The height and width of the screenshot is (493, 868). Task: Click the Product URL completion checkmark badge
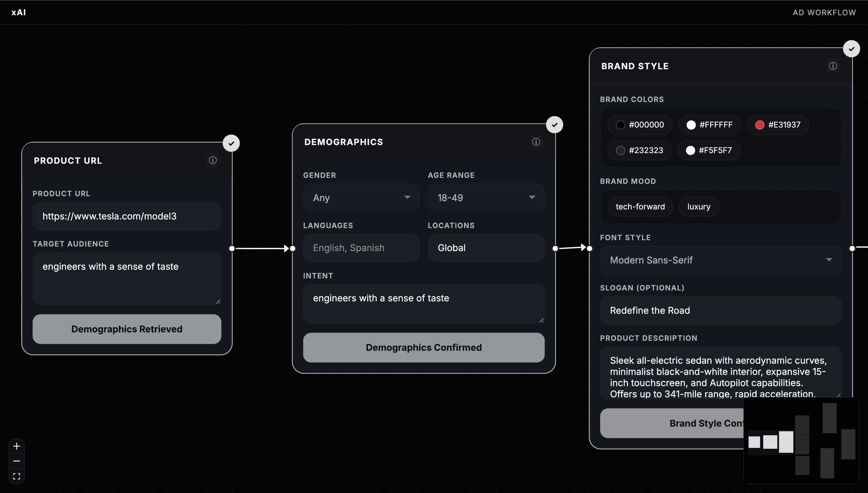(231, 143)
